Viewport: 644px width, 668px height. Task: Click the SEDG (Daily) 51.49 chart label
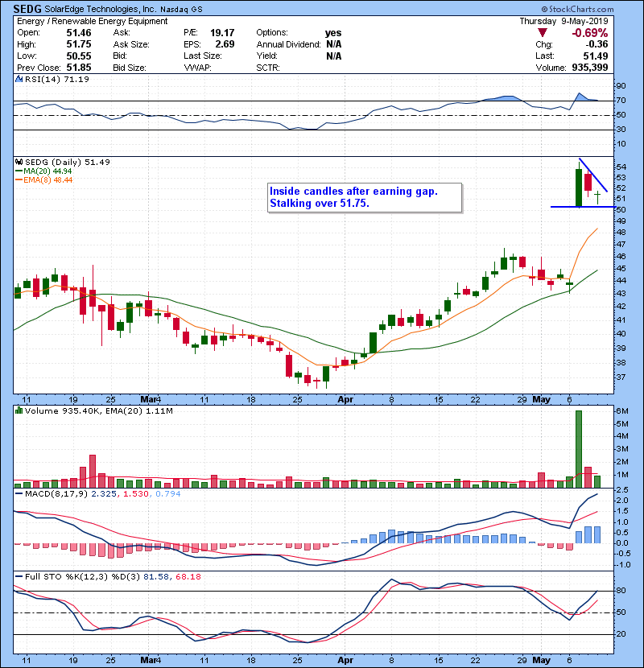coord(68,162)
